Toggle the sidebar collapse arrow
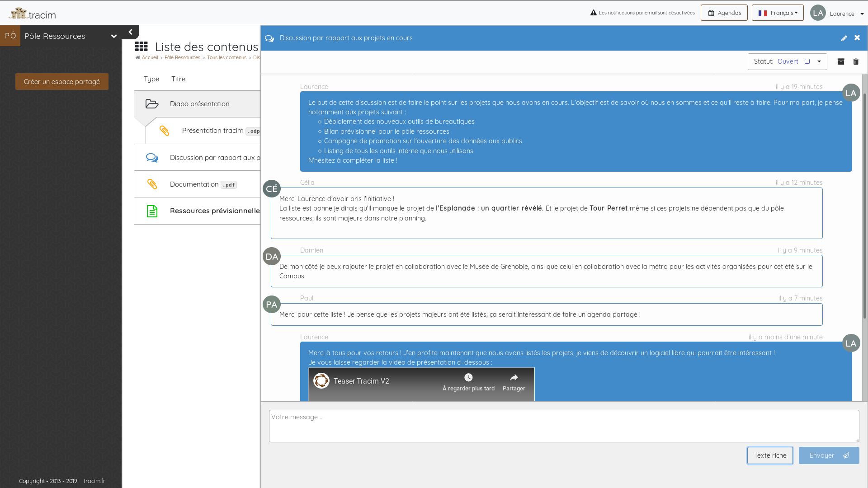Image resolution: width=868 pixels, height=488 pixels. coord(130,32)
